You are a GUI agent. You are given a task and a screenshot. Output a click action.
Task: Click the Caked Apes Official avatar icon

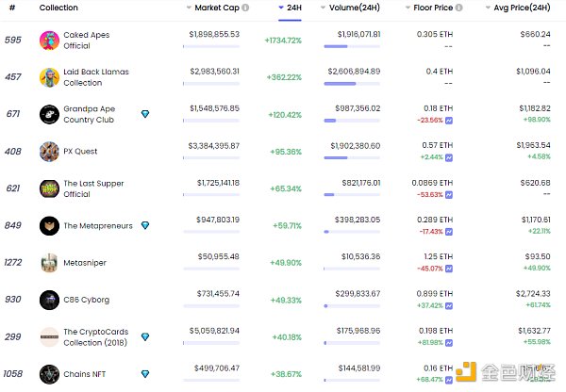point(50,40)
